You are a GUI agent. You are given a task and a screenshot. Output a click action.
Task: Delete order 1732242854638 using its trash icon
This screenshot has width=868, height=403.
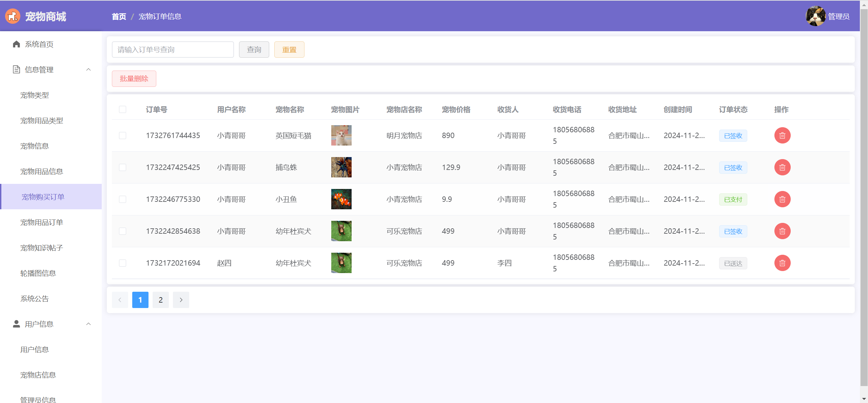(x=782, y=231)
